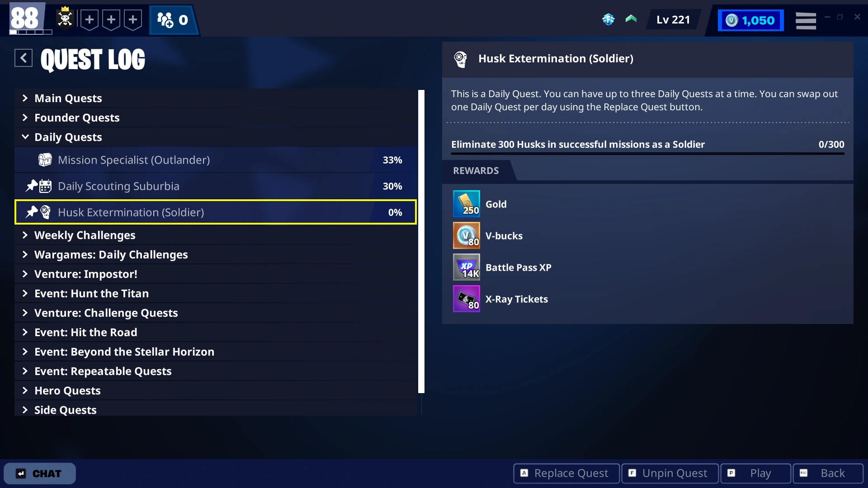Click the skull banner party leader icon

pyautogui.click(x=65, y=19)
